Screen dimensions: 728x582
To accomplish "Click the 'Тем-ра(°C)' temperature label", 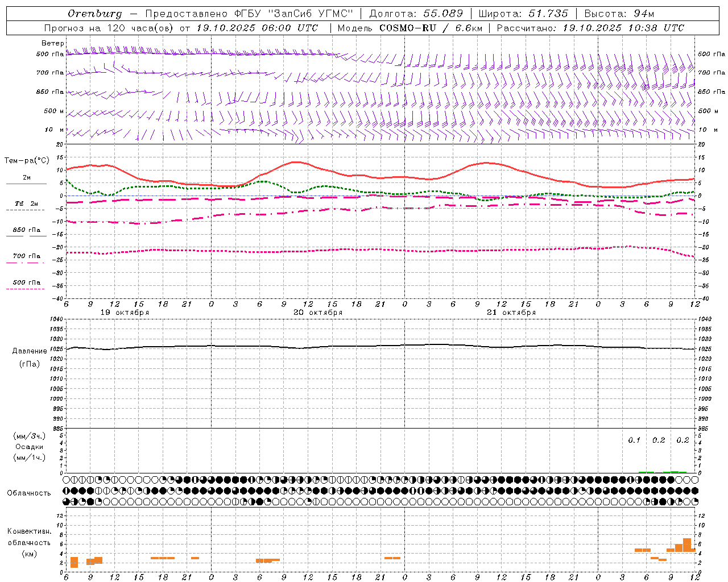I will [27, 161].
